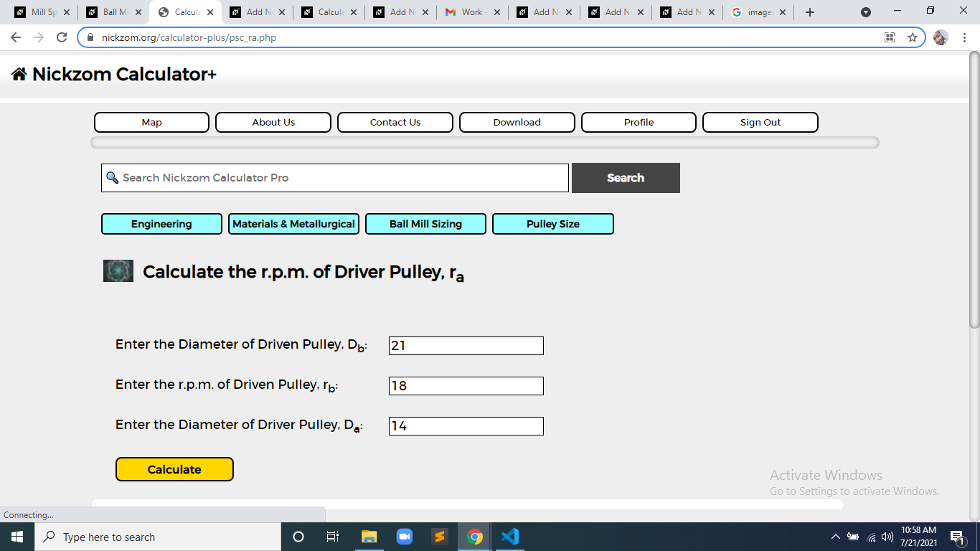Open the notification center icon
The image size is (980, 551).
[x=956, y=537]
